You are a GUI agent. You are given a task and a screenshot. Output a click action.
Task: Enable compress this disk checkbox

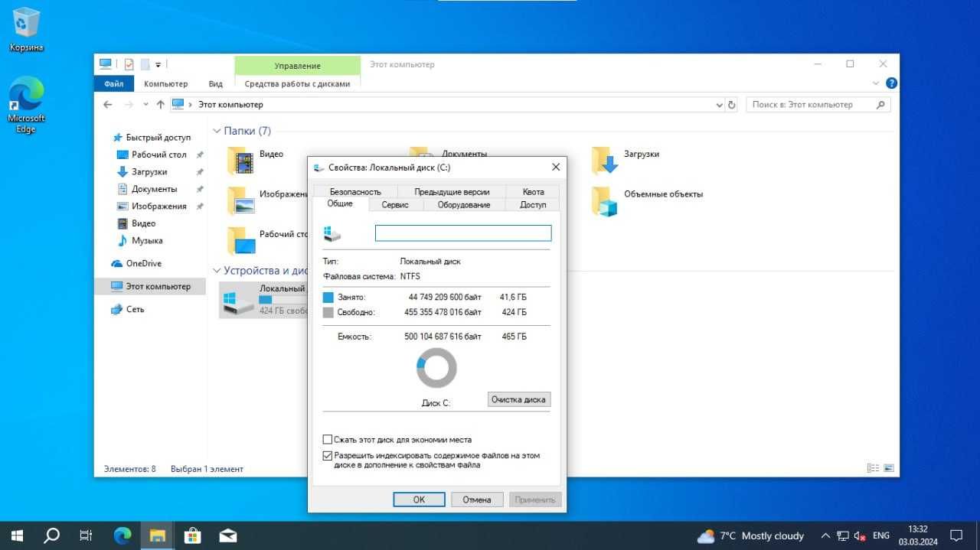tap(328, 440)
